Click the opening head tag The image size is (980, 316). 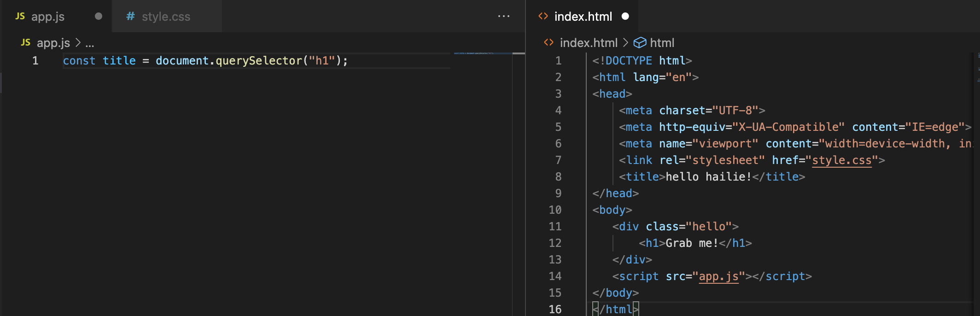pos(612,94)
